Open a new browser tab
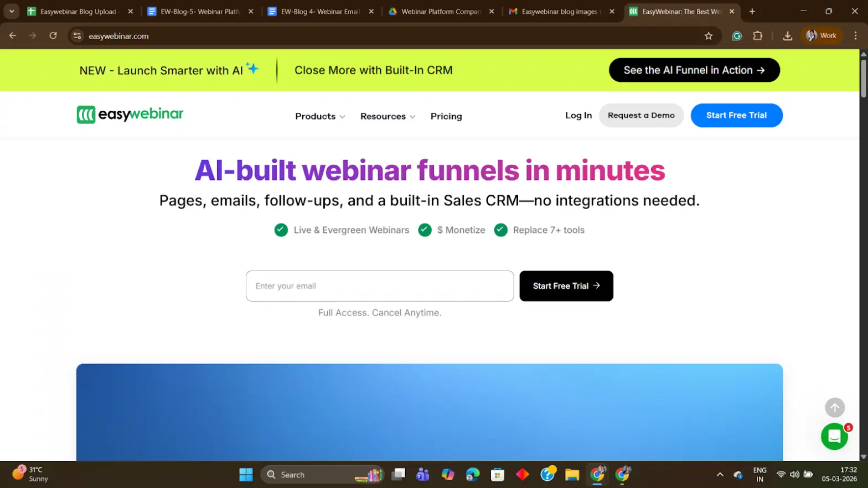Image resolution: width=868 pixels, height=488 pixels. (752, 11)
